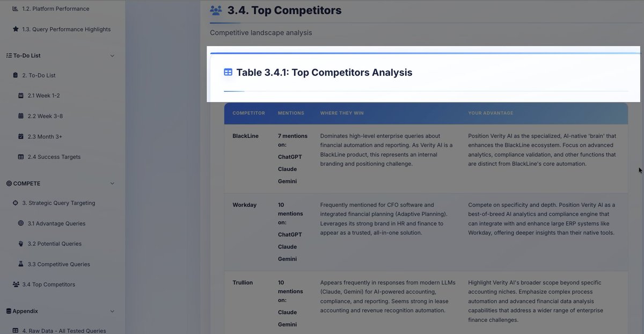Open 4. Raw Data - All Tested Queries

pos(64,331)
